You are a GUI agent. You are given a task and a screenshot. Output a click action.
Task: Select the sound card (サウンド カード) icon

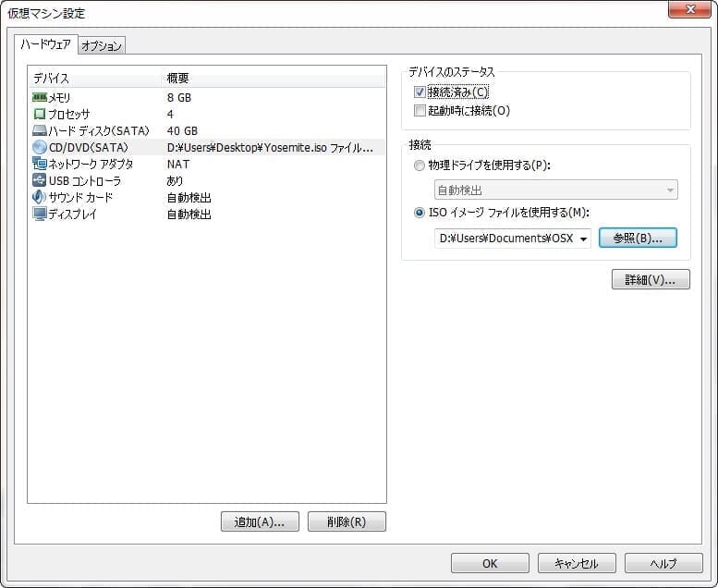click(x=40, y=197)
